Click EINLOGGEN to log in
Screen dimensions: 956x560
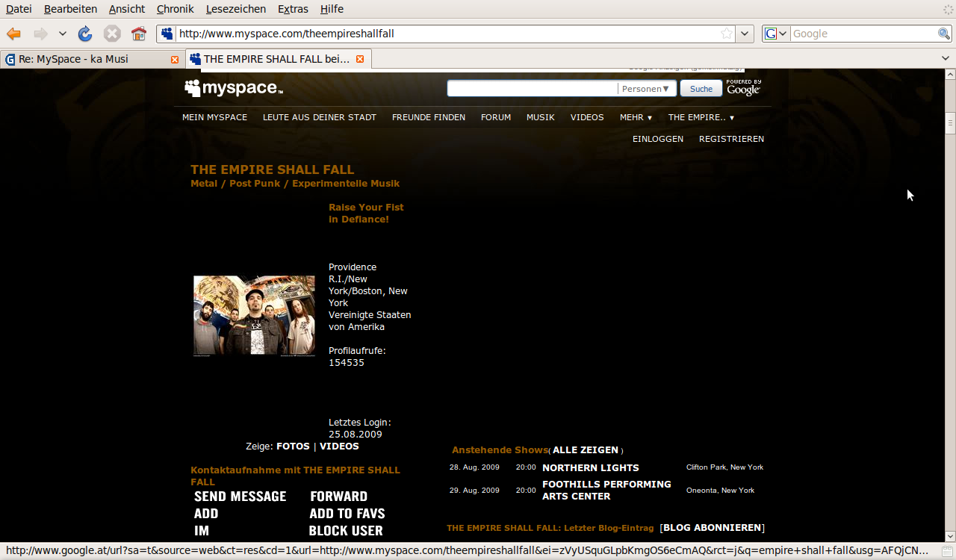[x=658, y=139]
